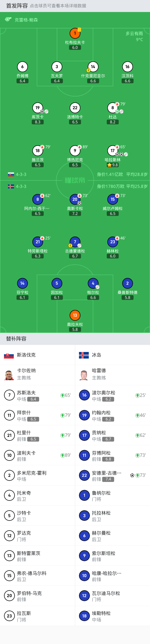Select Iceland substitute number 17 row
Image resolution: width=150 pixels, height=644 pixels.
(x=112, y=435)
